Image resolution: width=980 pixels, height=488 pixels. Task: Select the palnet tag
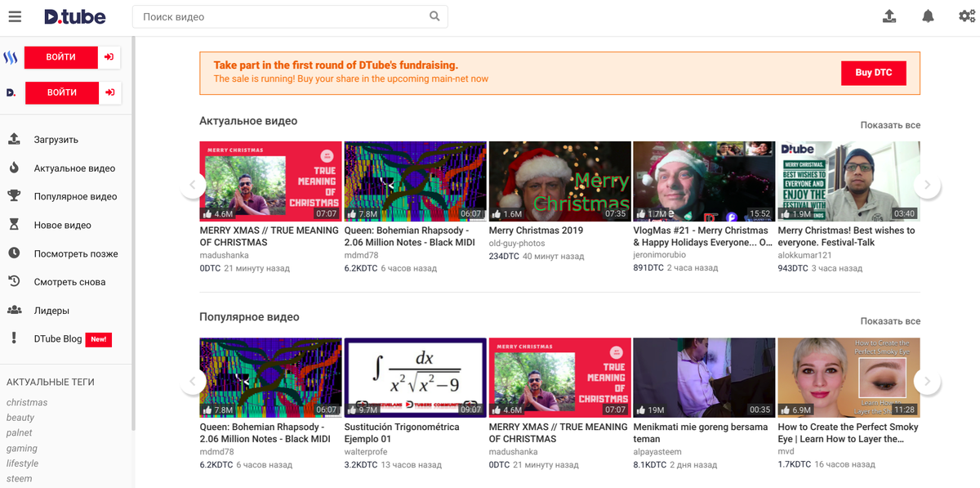[x=20, y=432]
